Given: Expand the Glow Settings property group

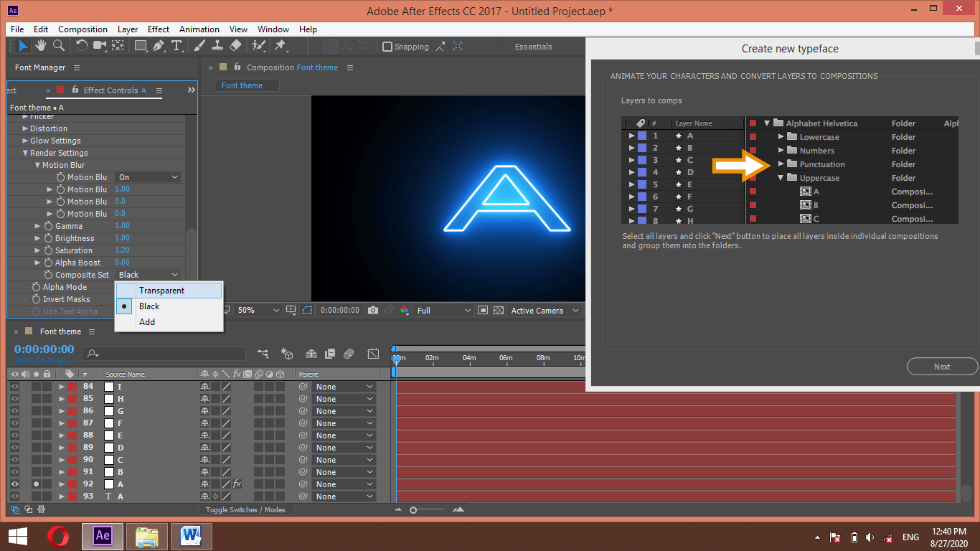Looking at the screenshot, I should pos(25,141).
